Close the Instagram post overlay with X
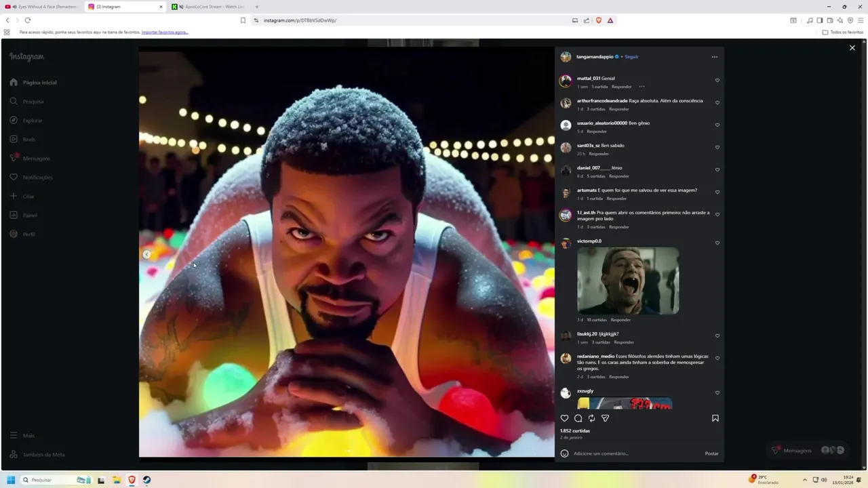 pos(852,48)
